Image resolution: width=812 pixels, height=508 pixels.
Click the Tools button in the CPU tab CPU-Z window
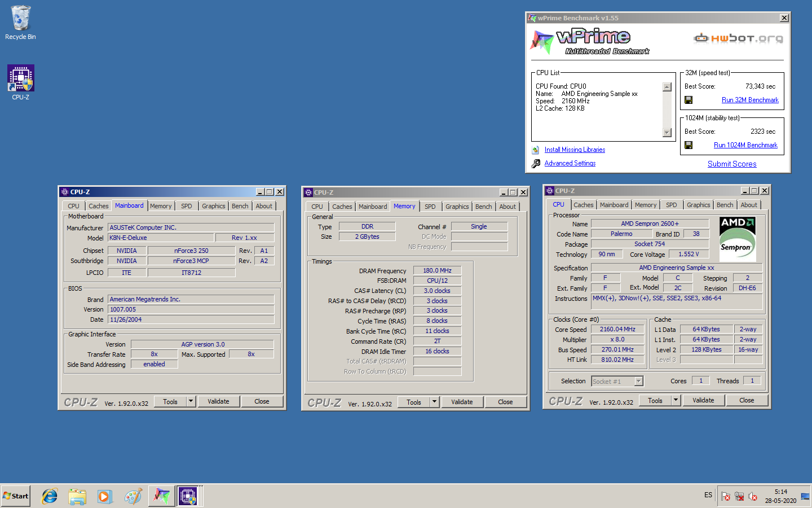coord(655,400)
